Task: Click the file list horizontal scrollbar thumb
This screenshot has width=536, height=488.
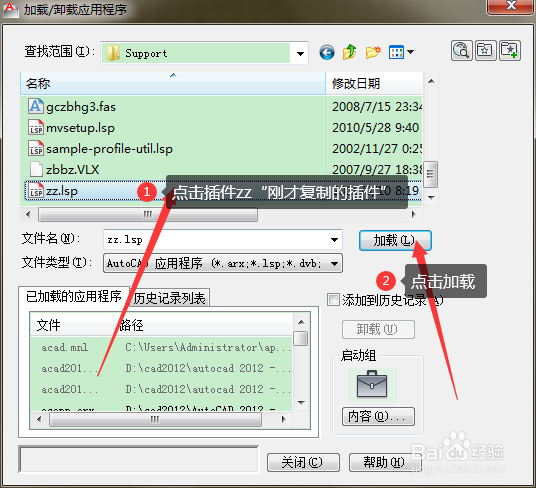Action: click(x=148, y=215)
